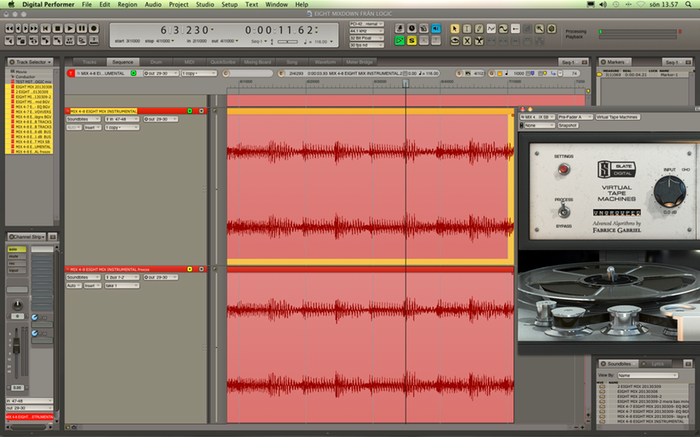Arm recording with the Record button

point(94,28)
